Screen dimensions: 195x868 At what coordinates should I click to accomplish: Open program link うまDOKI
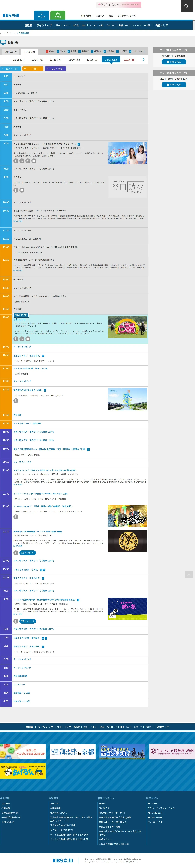(x=19, y=319)
